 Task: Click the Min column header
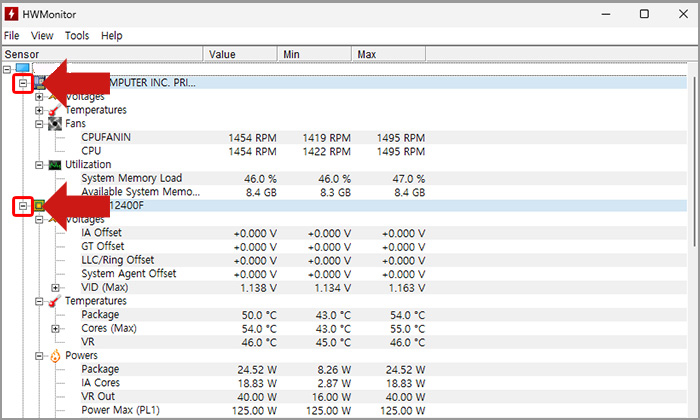coord(314,54)
